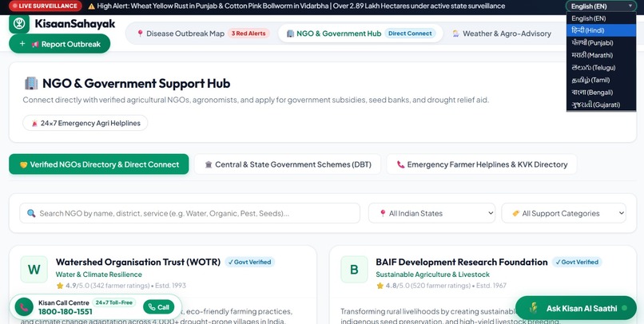Click the KisaanSahayak logo icon
The width and height of the screenshot is (644, 324).
click(x=19, y=24)
